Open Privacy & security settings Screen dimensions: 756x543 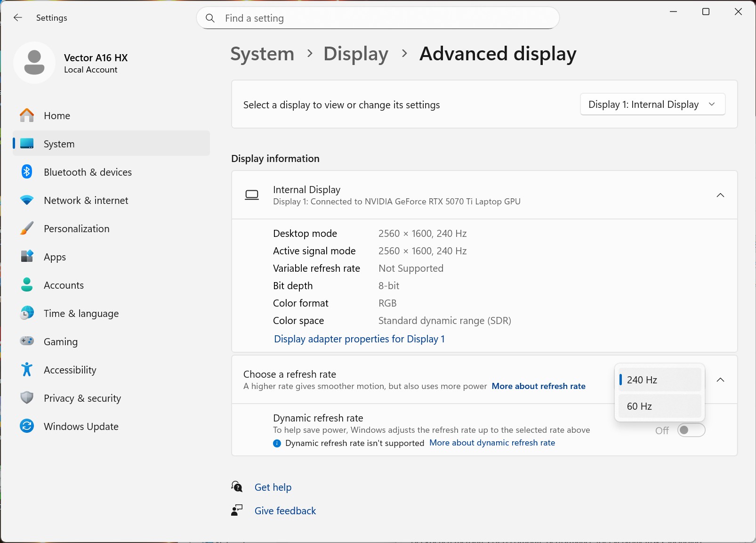82,398
